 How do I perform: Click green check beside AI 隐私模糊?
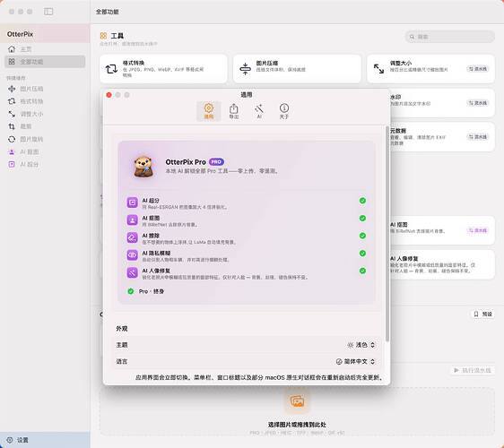point(362,253)
